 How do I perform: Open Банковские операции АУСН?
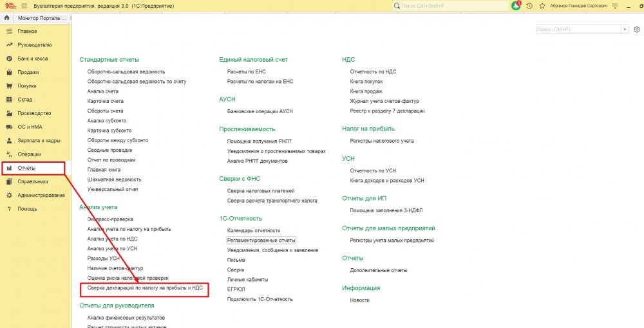(x=260, y=111)
